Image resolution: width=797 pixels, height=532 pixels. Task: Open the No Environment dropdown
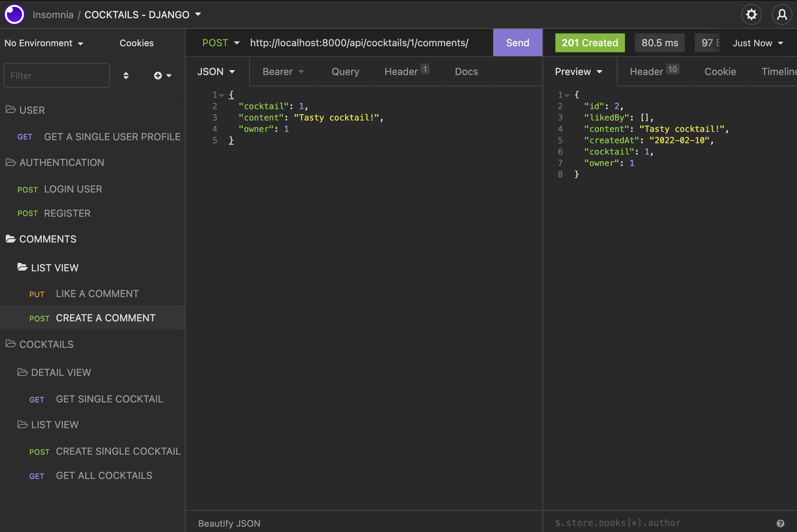(x=44, y=43)
